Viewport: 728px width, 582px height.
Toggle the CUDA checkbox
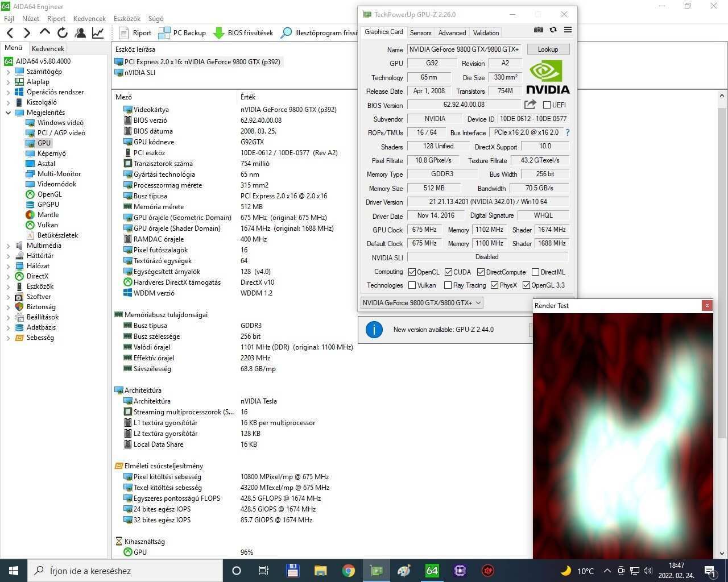pos(448,272)
